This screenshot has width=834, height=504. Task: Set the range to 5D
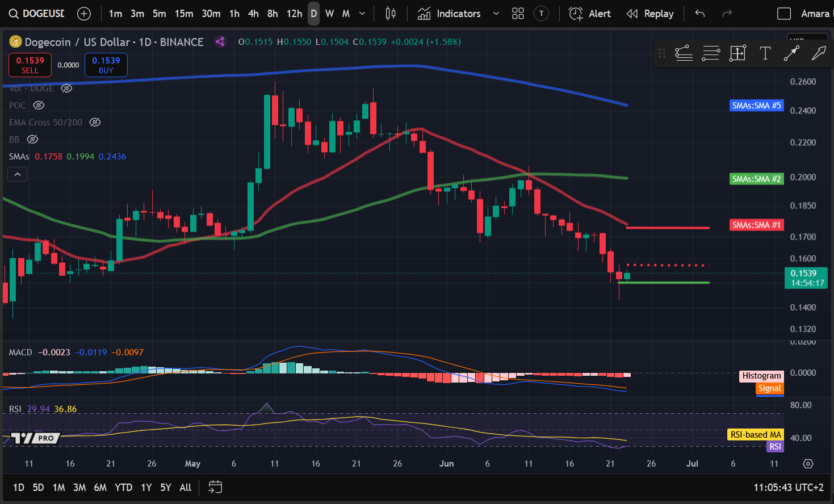pyautogui.click(x=38, y=487)
